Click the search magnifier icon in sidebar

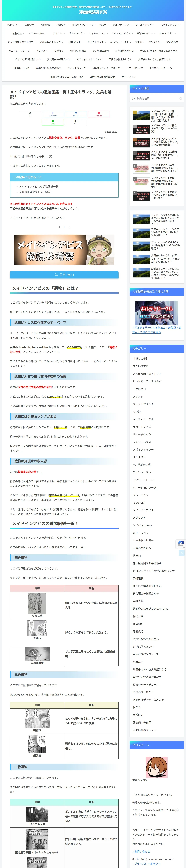pyautogui.click(x=181, y=98)
